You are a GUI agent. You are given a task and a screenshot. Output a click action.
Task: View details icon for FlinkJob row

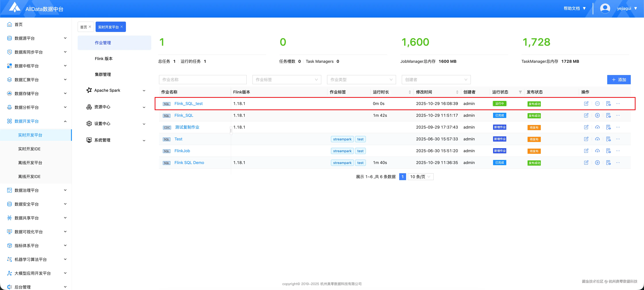[x=608, y=151]
